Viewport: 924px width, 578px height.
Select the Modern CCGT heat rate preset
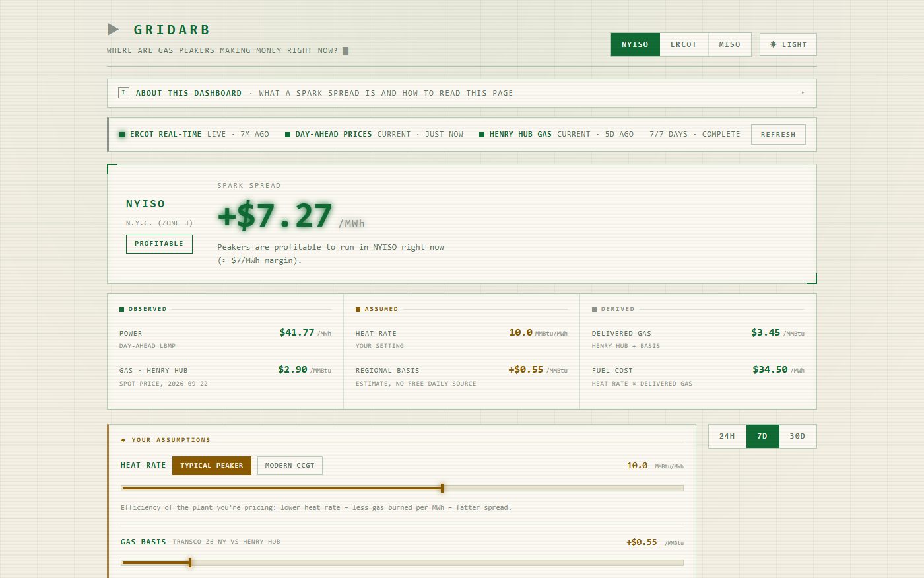pos(290,466)
